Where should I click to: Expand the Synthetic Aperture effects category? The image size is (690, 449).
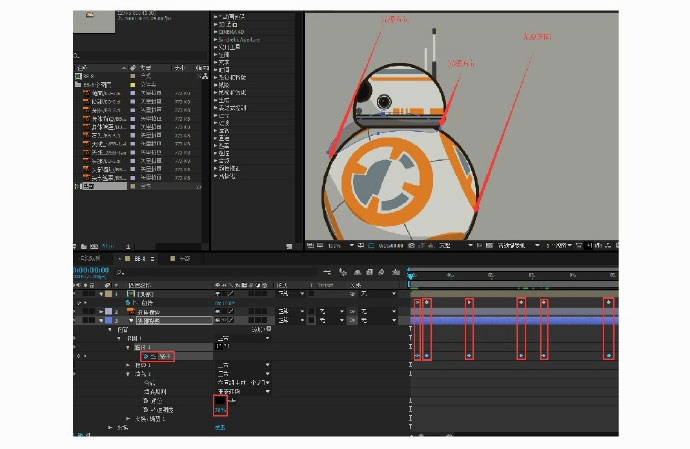pyautogui.click(x=215, y=40)
